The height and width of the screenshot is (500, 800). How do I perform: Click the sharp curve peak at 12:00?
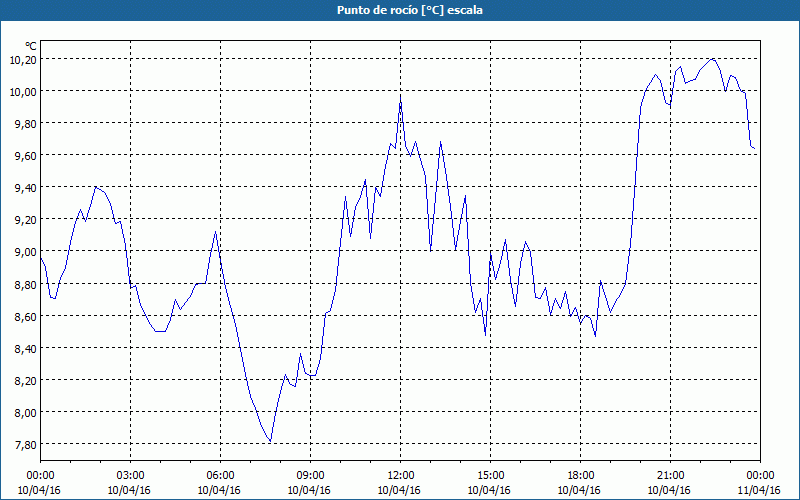point(401,97)
